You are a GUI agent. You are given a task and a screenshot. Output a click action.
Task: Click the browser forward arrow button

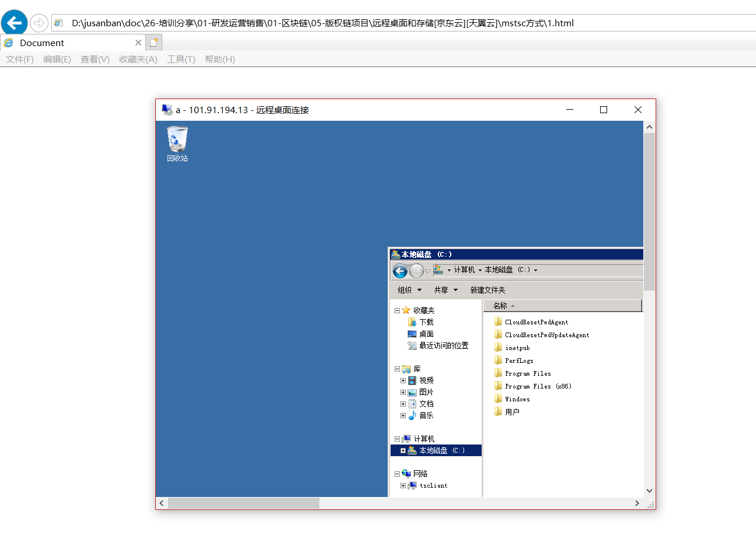click(x=39, y=23)
